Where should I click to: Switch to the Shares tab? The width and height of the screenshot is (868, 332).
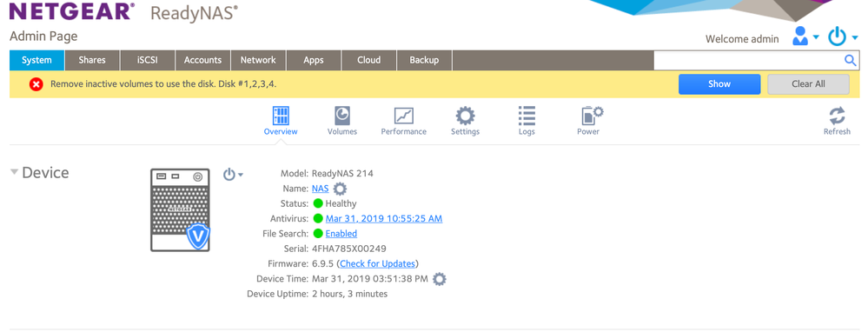[x=92, y=60]
